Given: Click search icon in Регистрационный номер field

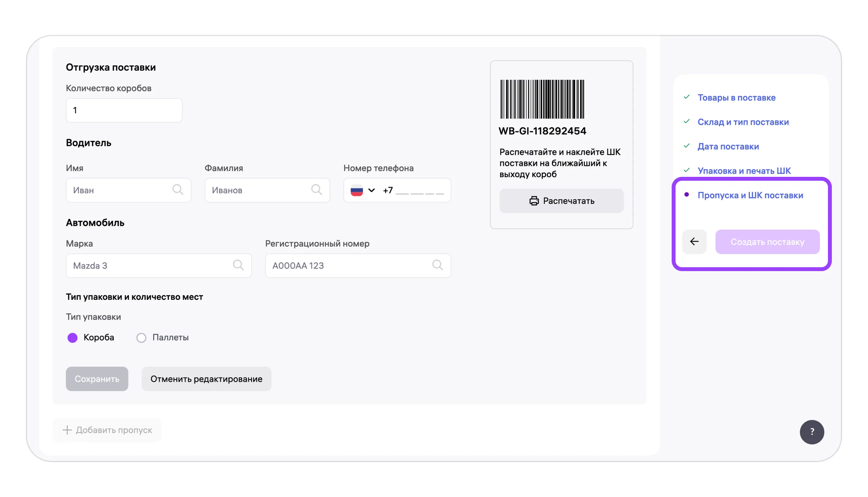Looking at the screenshot, I should 438,265.
